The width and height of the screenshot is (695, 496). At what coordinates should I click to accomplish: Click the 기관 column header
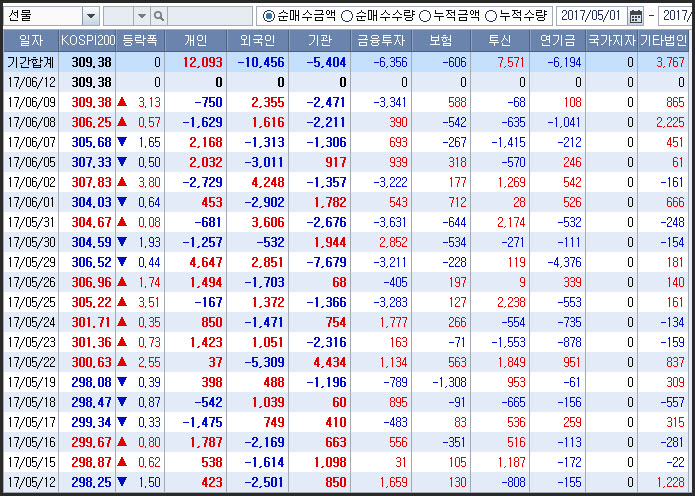320,41
